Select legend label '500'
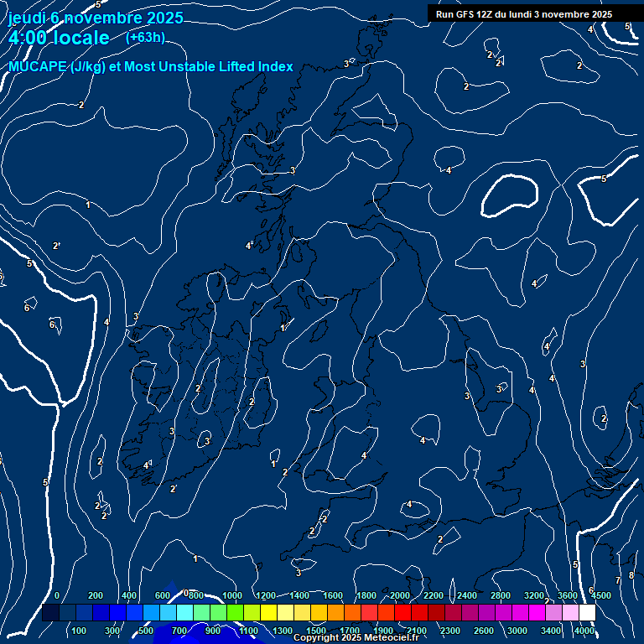The height and width of the screenshot is (644, 644). point(146,631)
